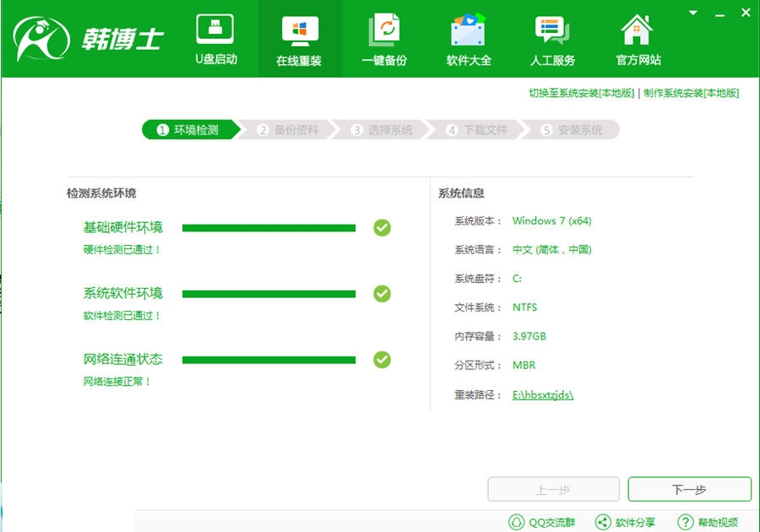Viewport: 760px width, 532px height.
Task: Open the 软件大全 software library
Action: [x=469, y=30]
